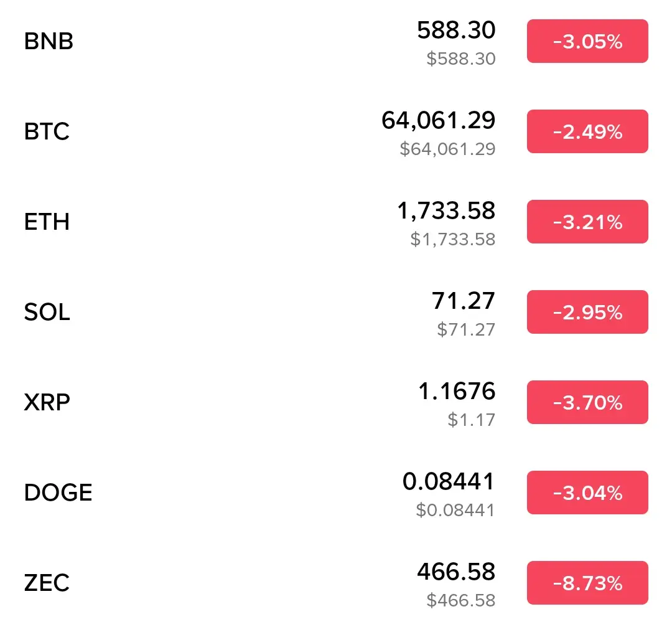
Task: Select the DOGE ticker label
Action: pos(58,493)
